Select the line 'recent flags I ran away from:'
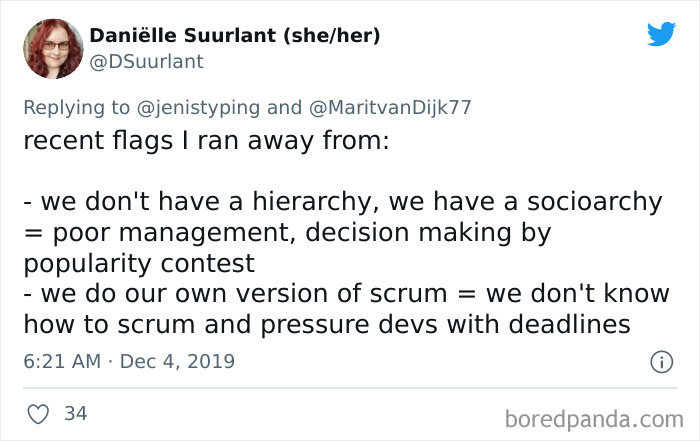The width and height of the screenshot is (700, 441). point(206,141)
